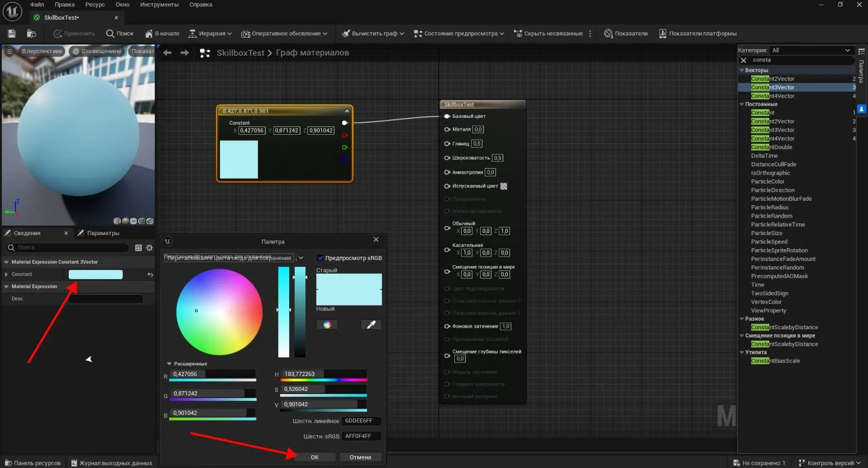Pick a color with the eyedropper tool

pos(371,325)
